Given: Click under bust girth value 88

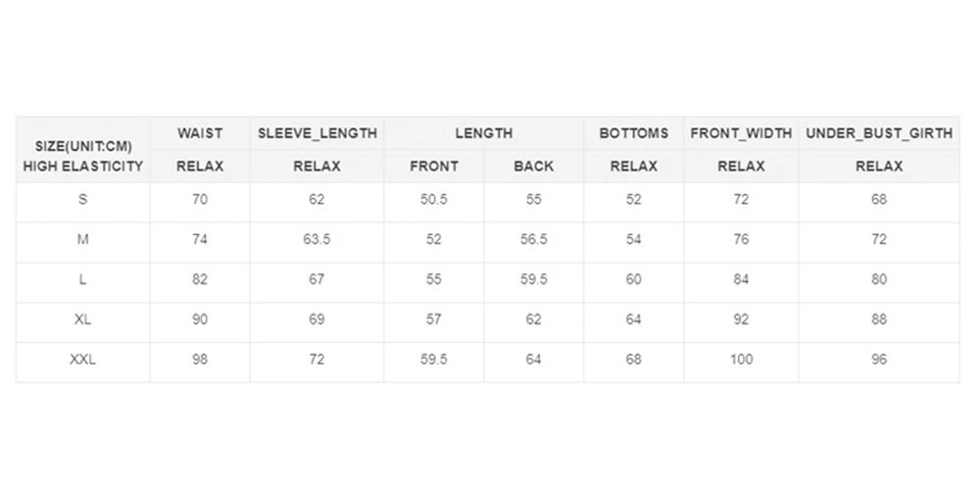Looking at the screenshot, I should click(878, 319).
